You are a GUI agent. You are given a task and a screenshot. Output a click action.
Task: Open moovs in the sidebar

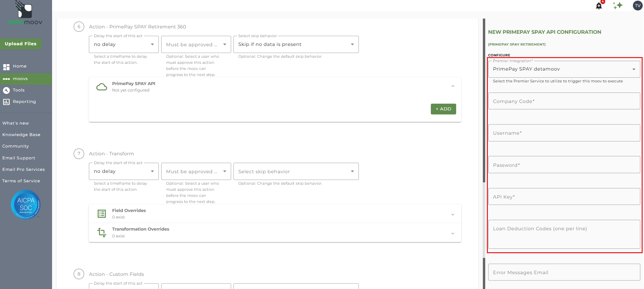[20, 79]
